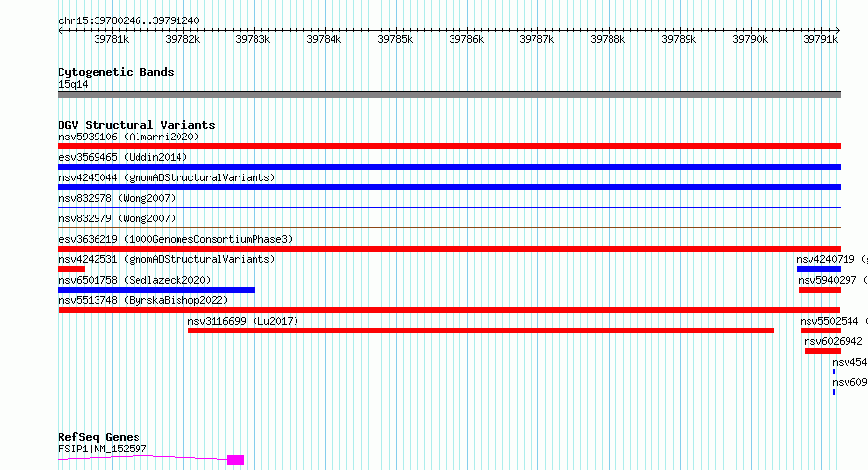Click the nsv4240719 label text

[825, 259]
